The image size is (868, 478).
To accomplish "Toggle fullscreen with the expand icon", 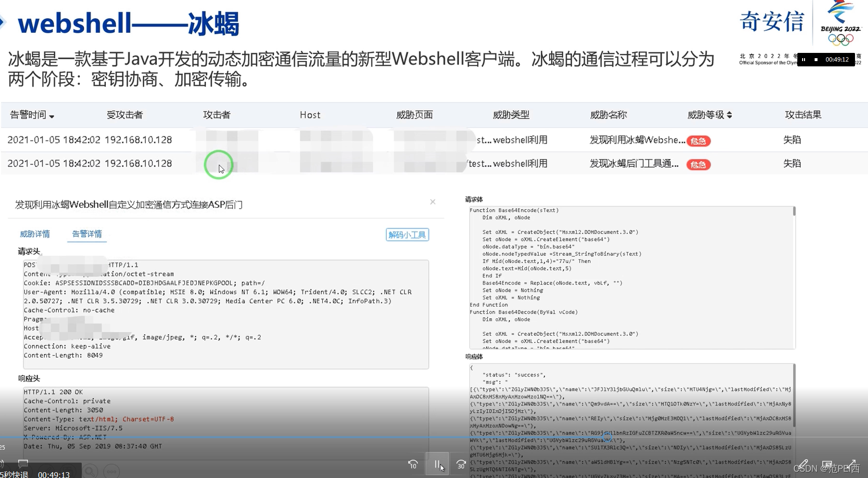I will coord(852,465).
